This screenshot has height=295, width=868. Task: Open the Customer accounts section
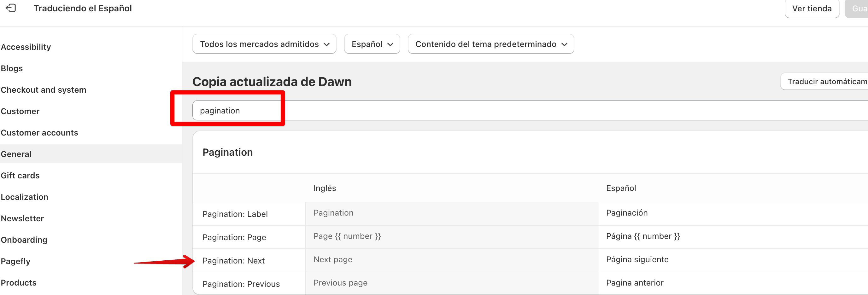[39, 133]
